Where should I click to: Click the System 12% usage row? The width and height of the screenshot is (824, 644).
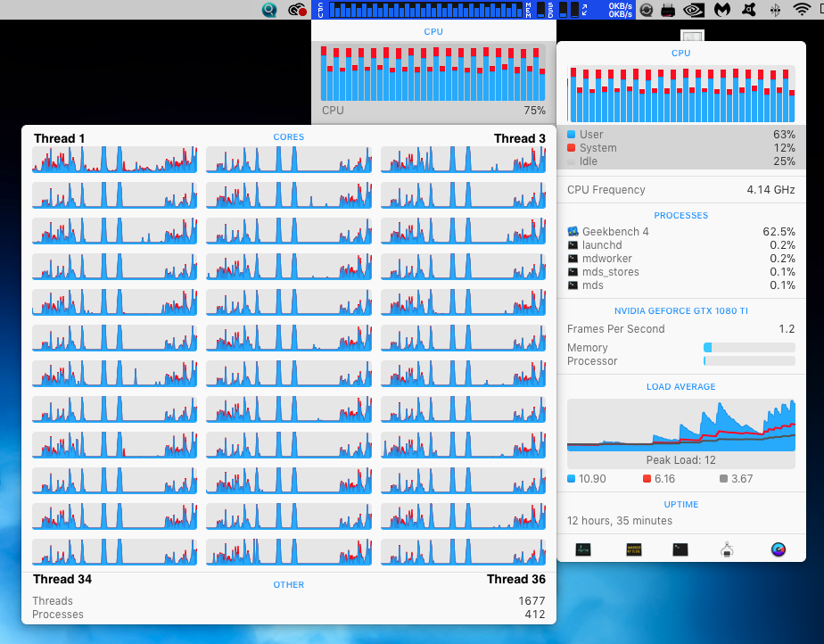(x=681, y=148)
